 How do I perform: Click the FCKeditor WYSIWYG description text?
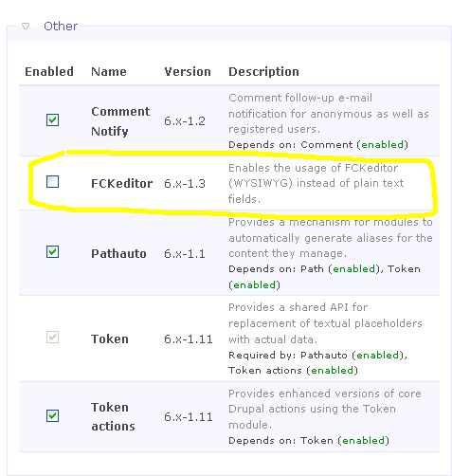tap(316, 183)
